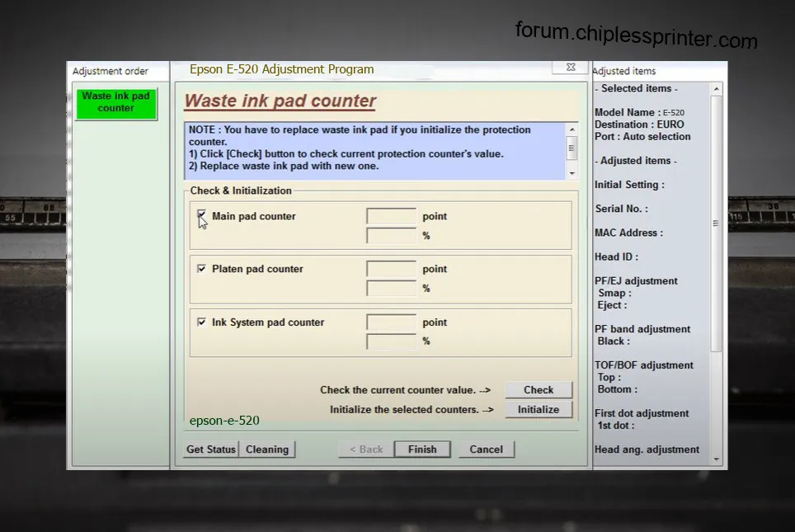
Task: Click the 'Serial No. :' entry
Action: tap(621, 209)
